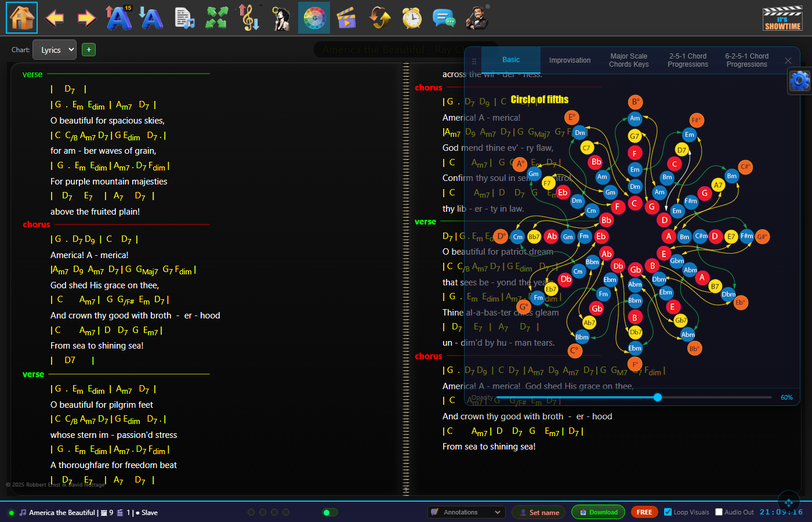Click lyric line 'O beautiful for spacious skies,'
This screenshot has height=522, width=812.
pos(107,121)
